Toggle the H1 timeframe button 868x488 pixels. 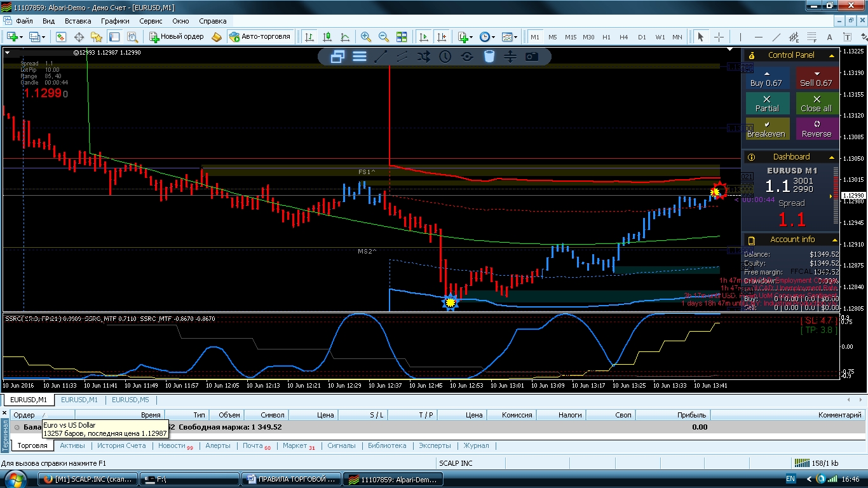coord(606,37)
